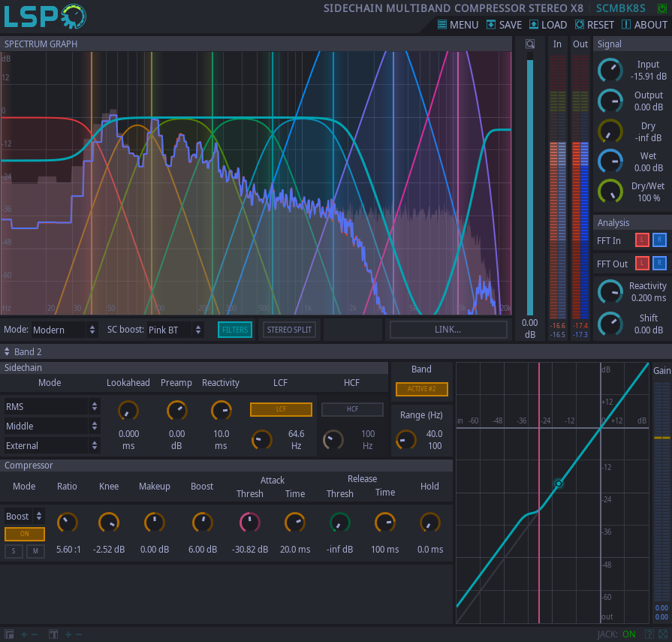672x642 pixels.
Task: Toggle the green power bypass icon
Action: point(662,8)
